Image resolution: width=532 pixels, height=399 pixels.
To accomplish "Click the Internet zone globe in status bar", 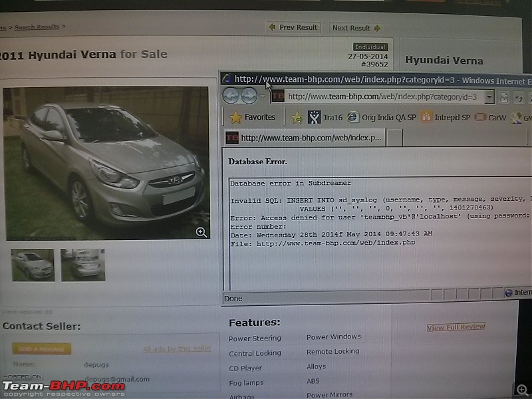I will click(x=508, y=293).
